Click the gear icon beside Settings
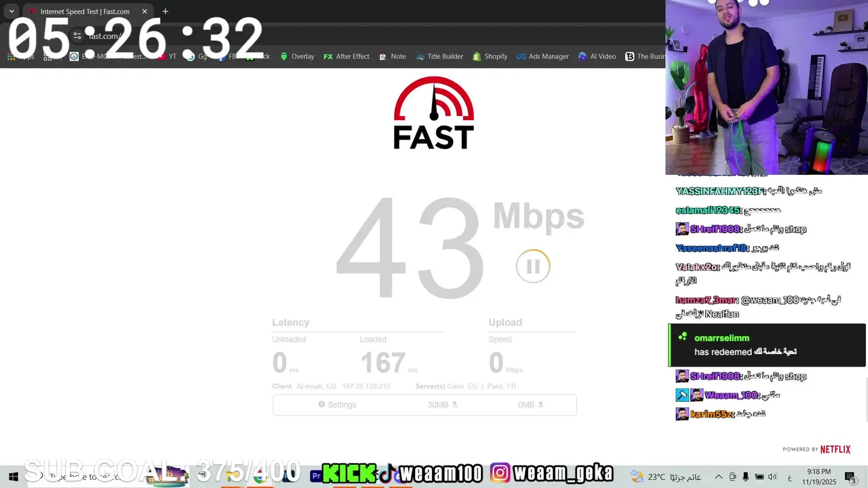868x488 pixels. [321, 405]
